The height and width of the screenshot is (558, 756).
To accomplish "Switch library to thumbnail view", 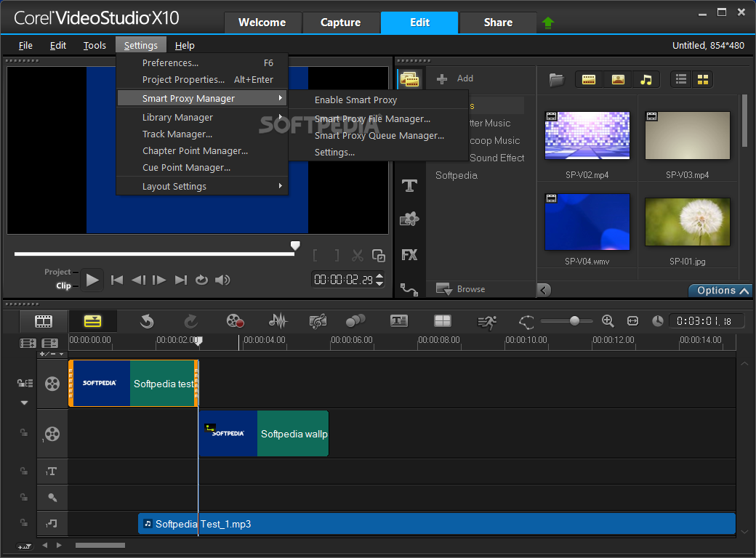I will tap(702, 79).
